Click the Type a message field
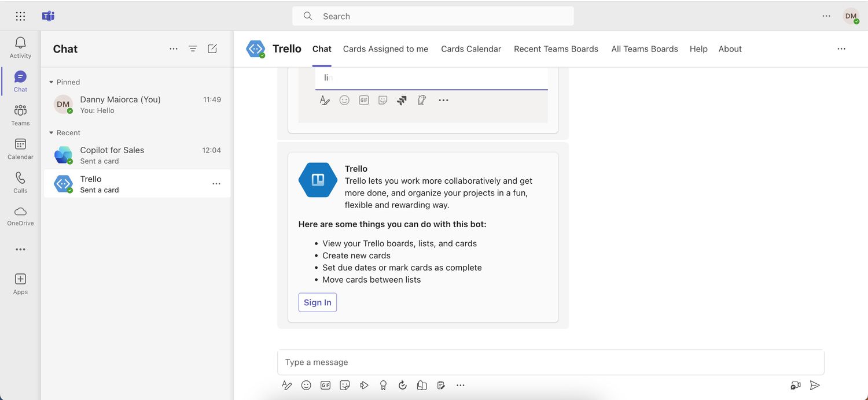This screenshot has width=868, height=400. (x=550, y=362)
